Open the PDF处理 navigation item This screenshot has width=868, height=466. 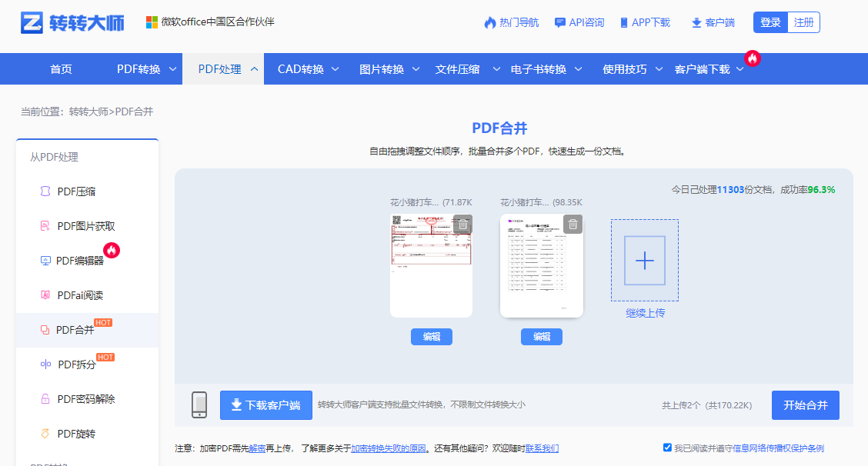click(220, 69)
